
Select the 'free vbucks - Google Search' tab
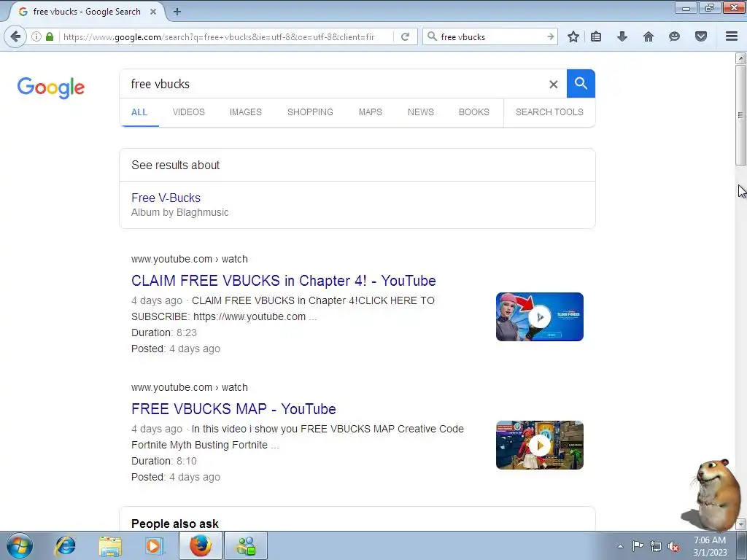click(86, 12)
